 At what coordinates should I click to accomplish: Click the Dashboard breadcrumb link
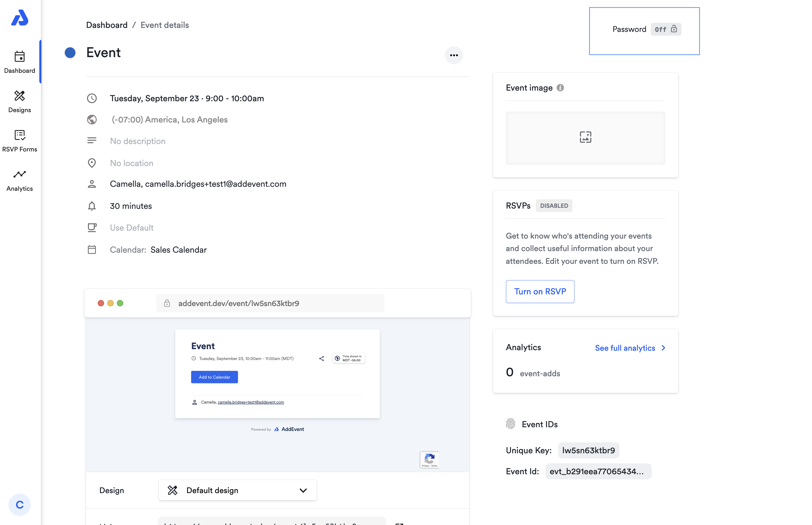click(x=106, y=25)
